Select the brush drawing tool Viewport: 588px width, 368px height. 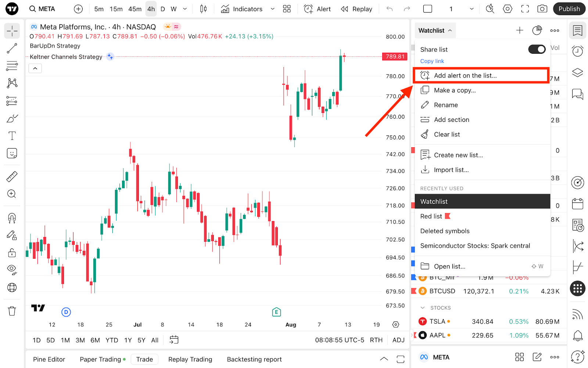[x=12, y=118]
